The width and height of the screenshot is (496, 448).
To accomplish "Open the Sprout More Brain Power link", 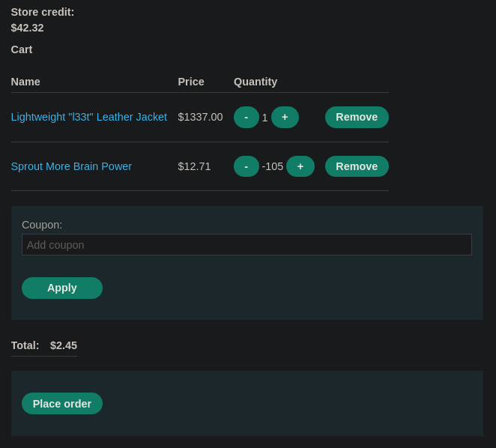I will (x=71, y=166).
